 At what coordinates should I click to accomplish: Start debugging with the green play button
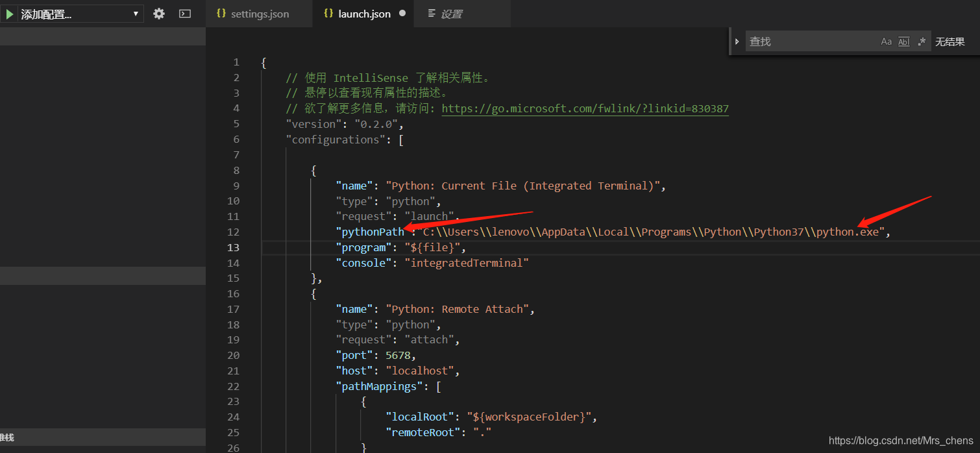point(9,14)
